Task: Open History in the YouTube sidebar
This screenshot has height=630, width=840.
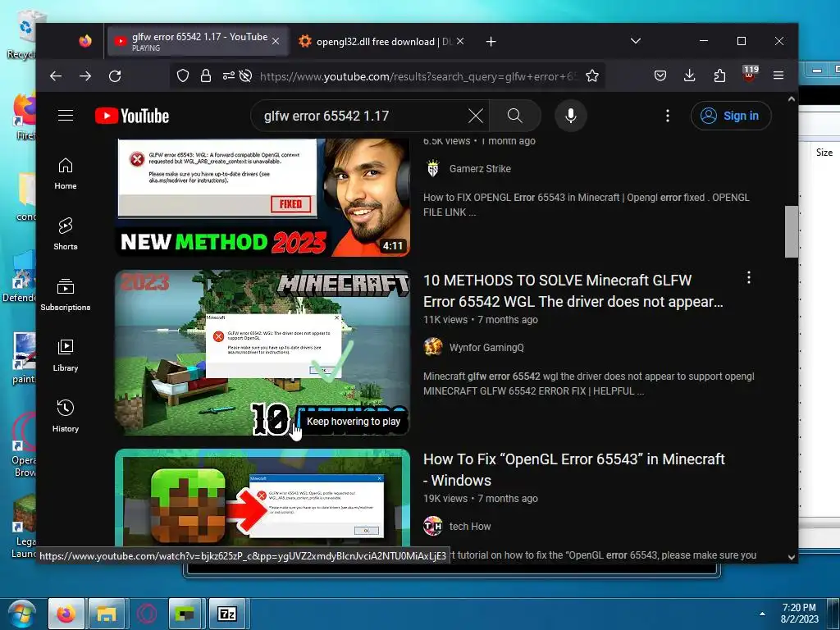Action: [66, 416]
